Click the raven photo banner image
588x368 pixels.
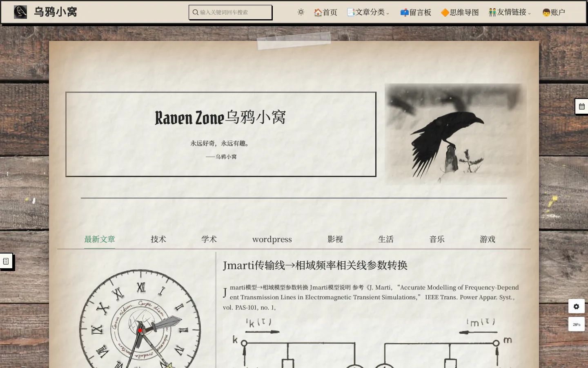(455, 134)
